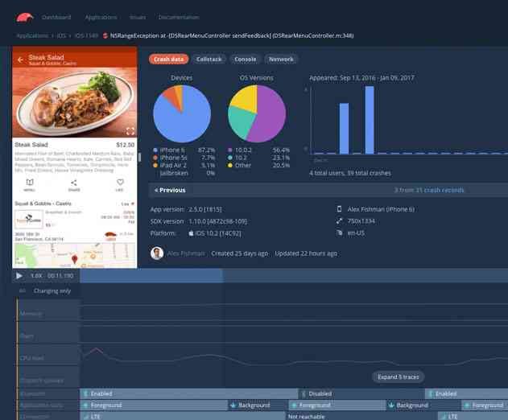Go to iOS breadcrumb link
The image size is (508, 420).
[x=61, y=35]
